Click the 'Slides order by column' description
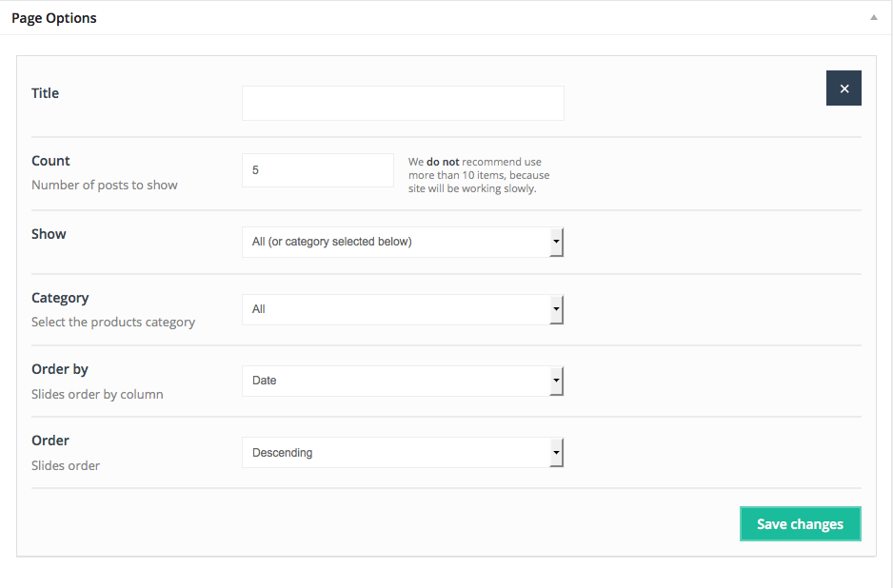Viewport: 893px width, 588px height. (97, 394)
